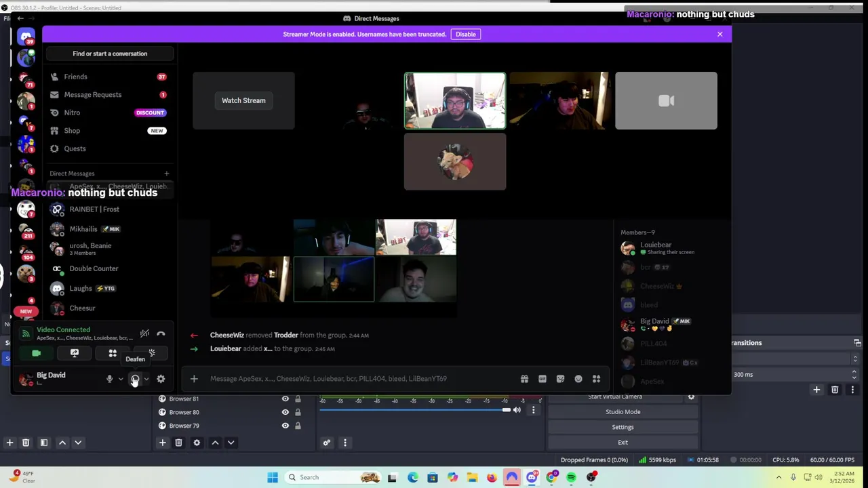
Task: Open the Double Counter conversation
Action: click(108, 268)
